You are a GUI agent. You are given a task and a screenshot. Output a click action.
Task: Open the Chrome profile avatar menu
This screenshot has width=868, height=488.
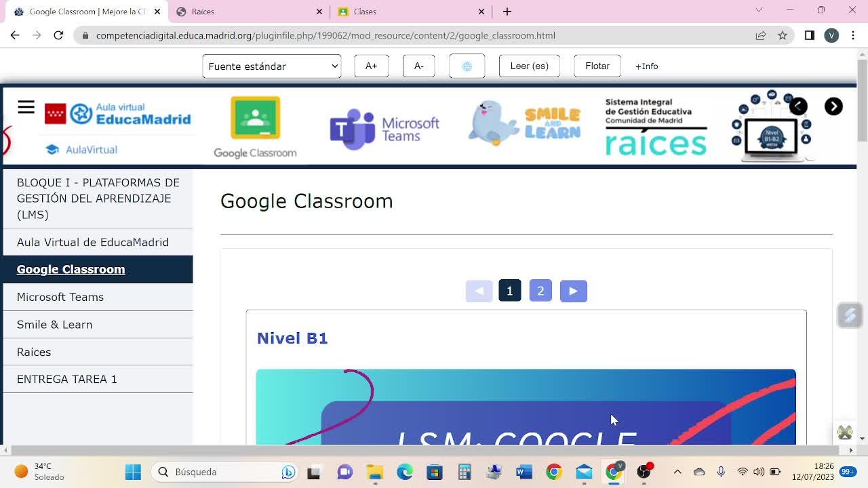[831, 35]
